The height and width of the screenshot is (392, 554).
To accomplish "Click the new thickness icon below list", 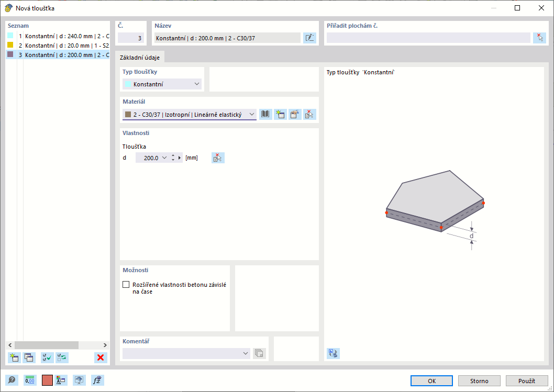I will point(14,357).
